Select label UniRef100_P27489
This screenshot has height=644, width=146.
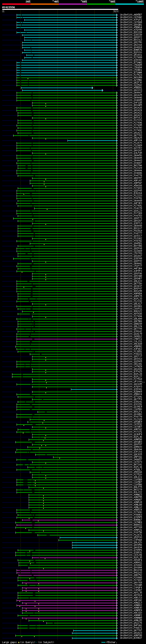[131, 57]
